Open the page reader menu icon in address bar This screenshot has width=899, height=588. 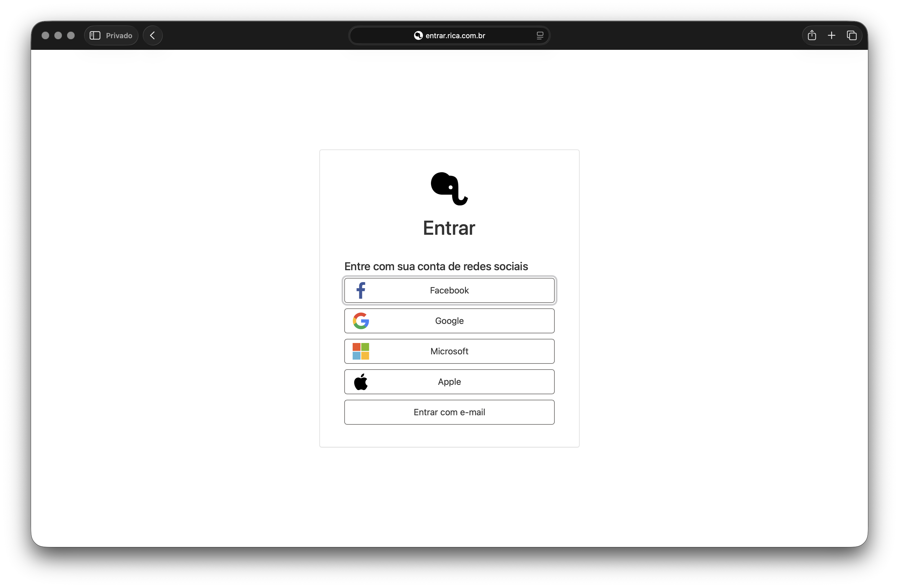(x=540, y=35)
